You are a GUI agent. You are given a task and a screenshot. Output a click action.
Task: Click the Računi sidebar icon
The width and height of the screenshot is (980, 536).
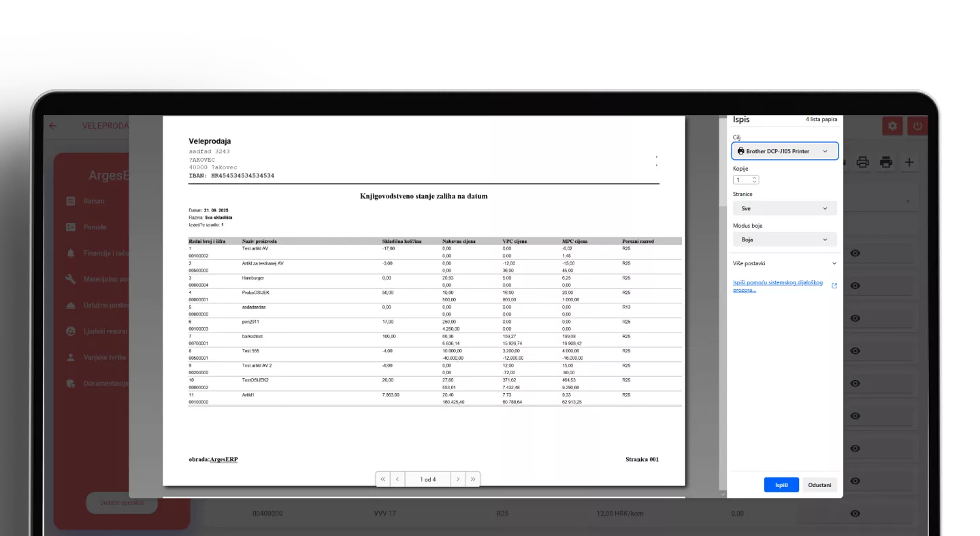point(71,201)
